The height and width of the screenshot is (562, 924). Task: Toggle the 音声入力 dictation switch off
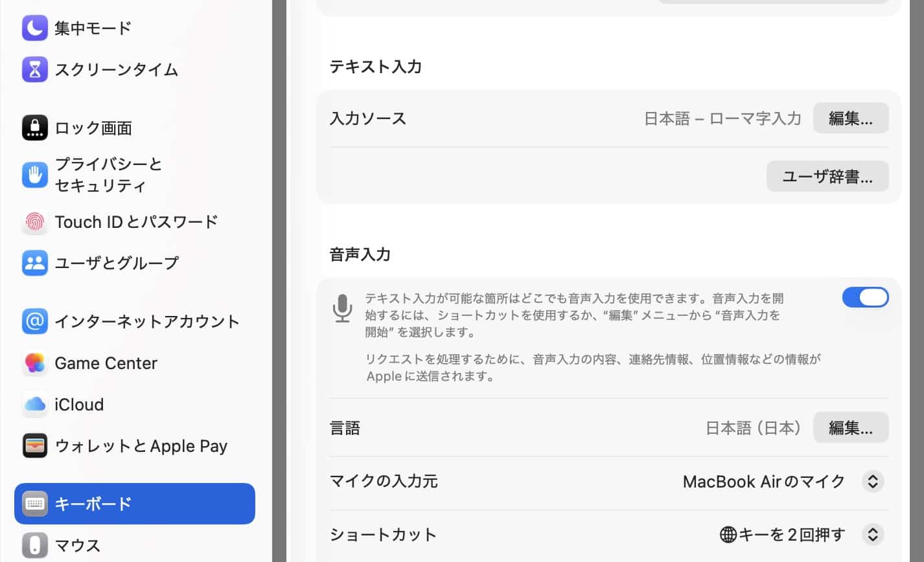click(x=865, y=297)
